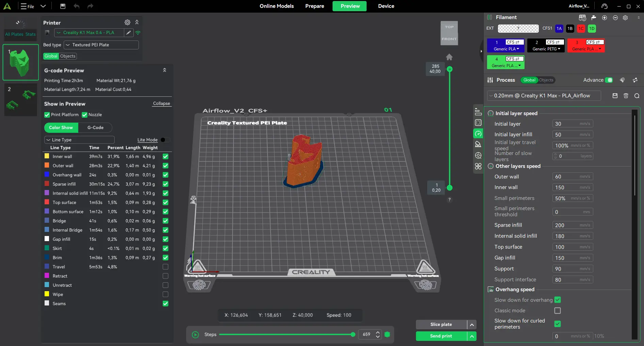Delete the process preset with trash icon

[626, 96]
